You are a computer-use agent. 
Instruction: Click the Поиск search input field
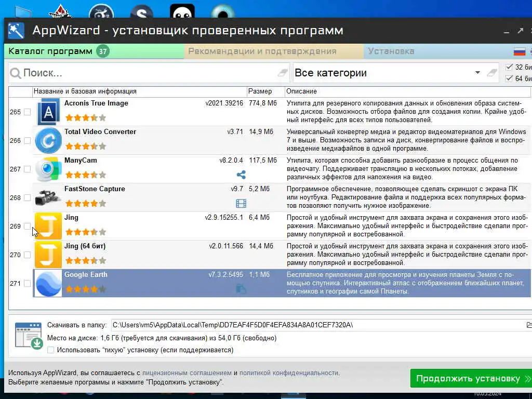(149, 73)
